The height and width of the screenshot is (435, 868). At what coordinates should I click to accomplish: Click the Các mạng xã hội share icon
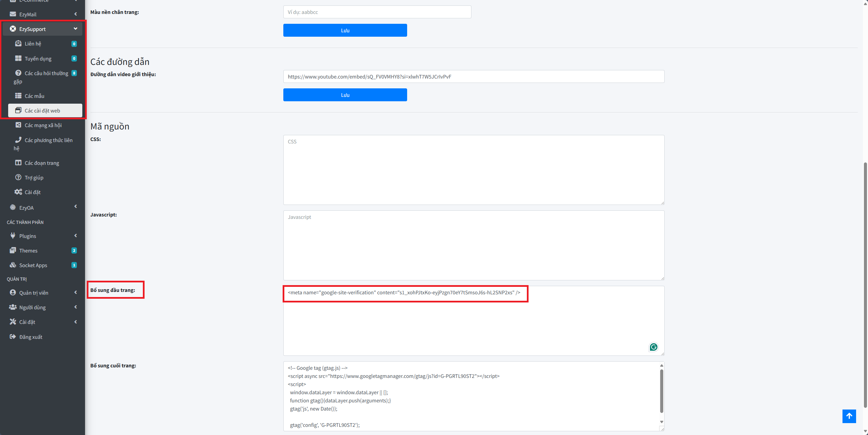(18, 125)
